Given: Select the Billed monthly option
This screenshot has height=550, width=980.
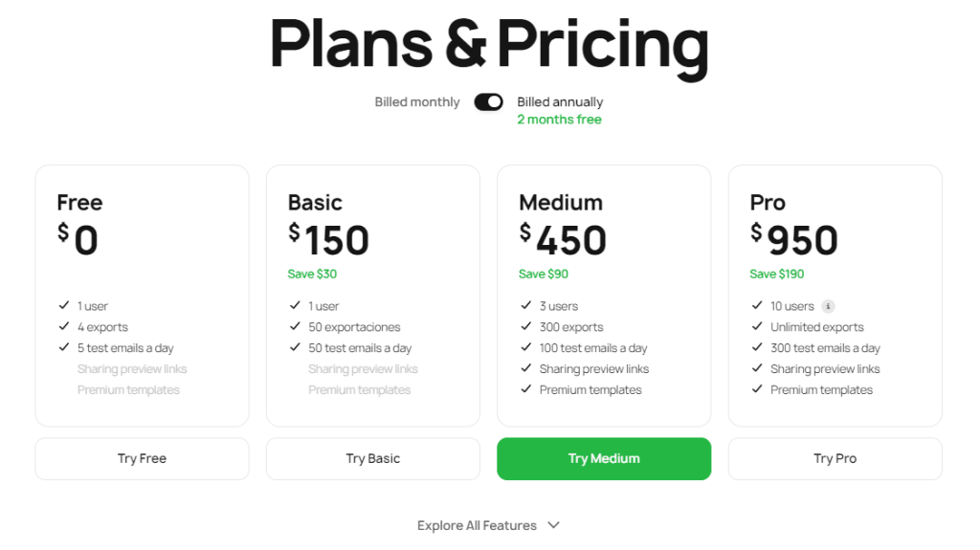Looking at the screenshot, I should coord(417,102).
